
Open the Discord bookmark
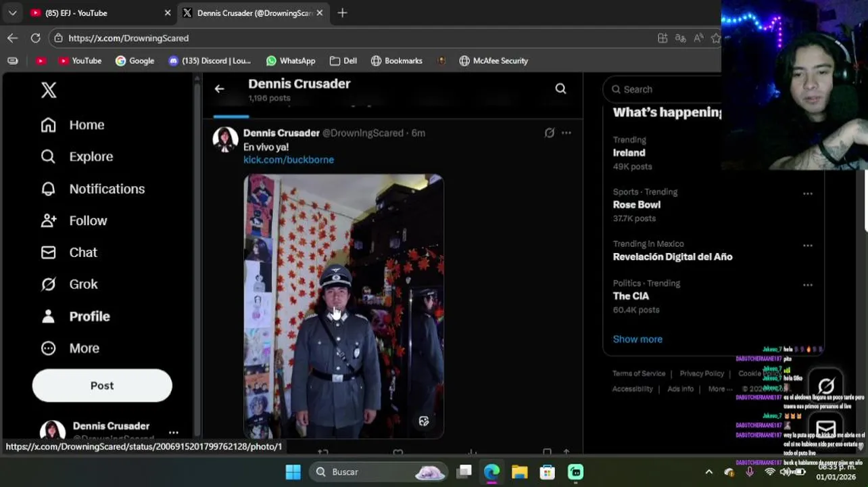tap(210, 61)
